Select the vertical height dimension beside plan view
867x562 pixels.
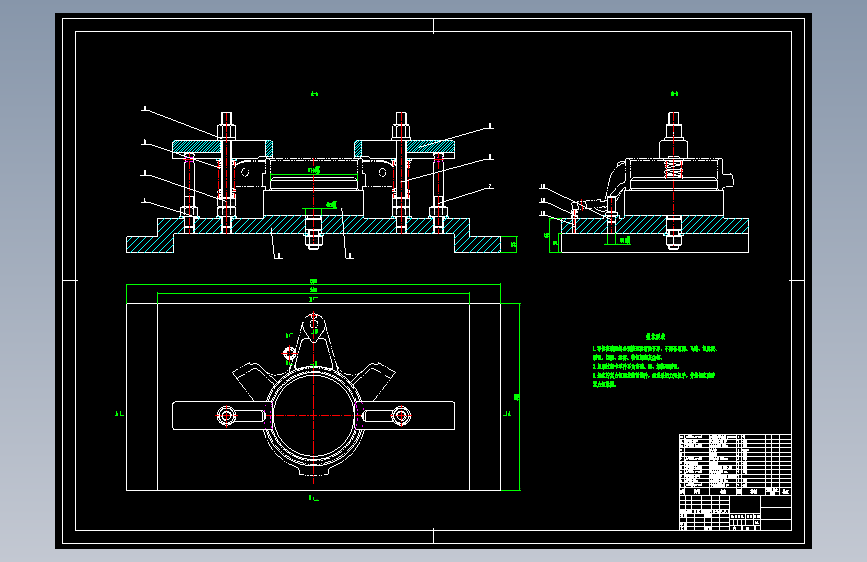point(518,397)
